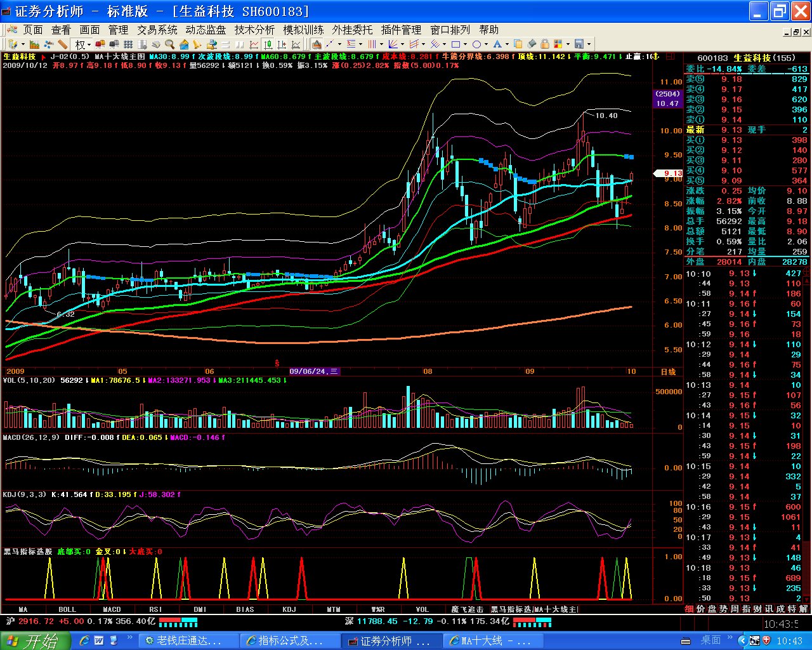Viewport: 812px width, 650px height.
Task: Switch to the BOLL indicator tab
Action: [67, 609]
